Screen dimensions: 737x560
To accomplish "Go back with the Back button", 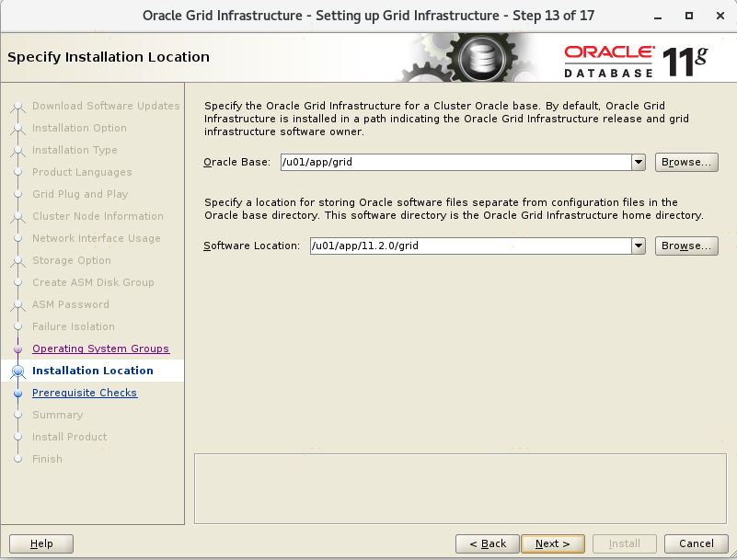I will (x=487, y=543).
